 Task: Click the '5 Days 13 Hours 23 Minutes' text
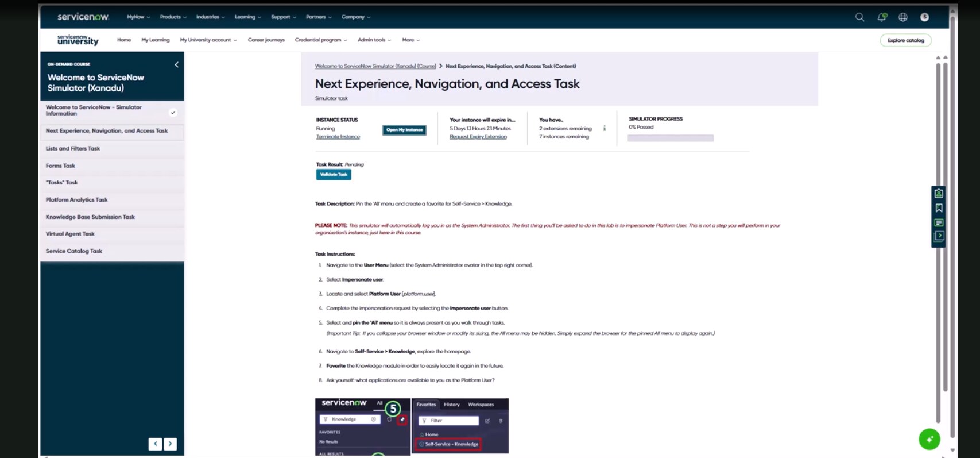click(x=480, y=129)
